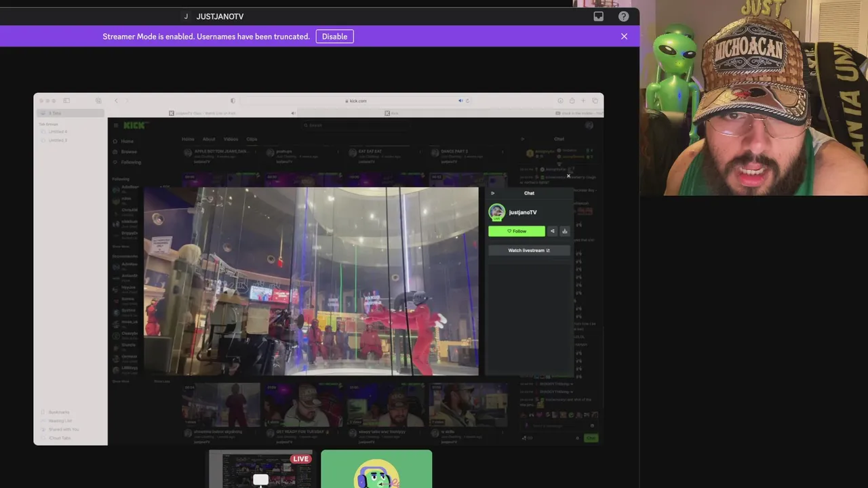Open the Kick hamburger menu
This screenshot has height=488, width=868.
115,125
